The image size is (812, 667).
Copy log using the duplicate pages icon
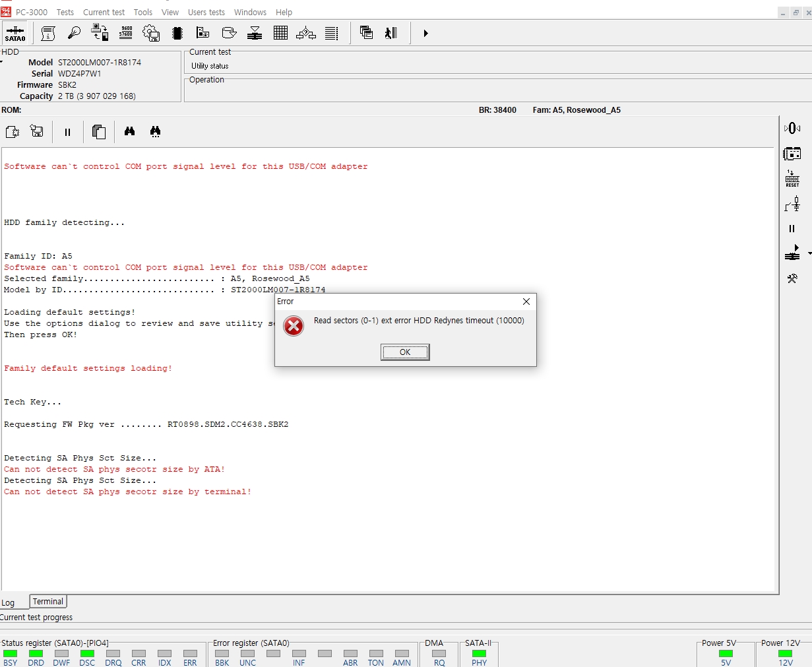pyautogui.click(x=99, y=132)
